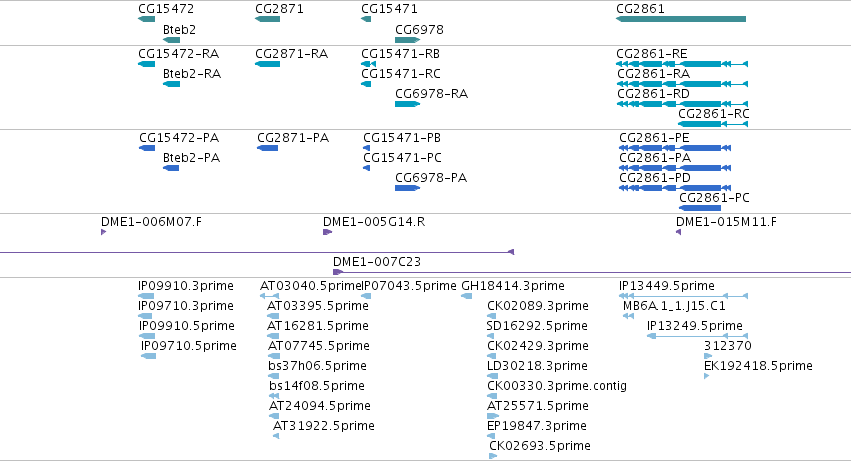Select transcript CG15471-RB
This screenshot has height=461, width=851.
pyautogui.click(x=369, y=64)
